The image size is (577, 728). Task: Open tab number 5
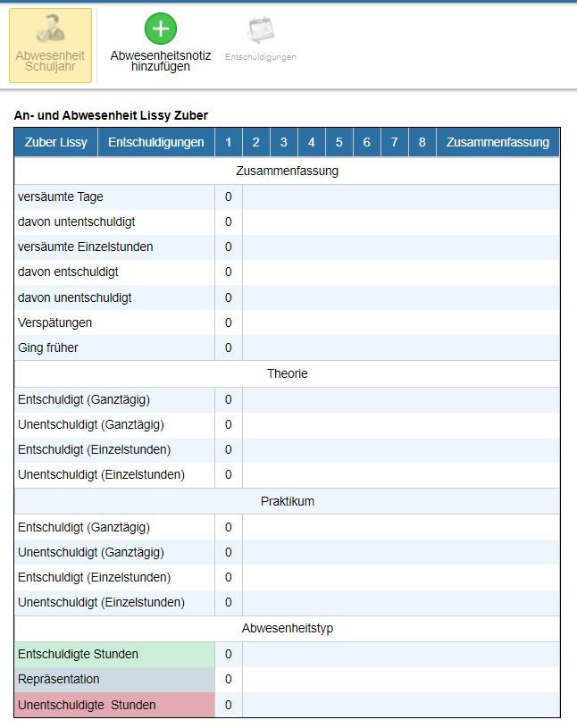tap(339, 143)
